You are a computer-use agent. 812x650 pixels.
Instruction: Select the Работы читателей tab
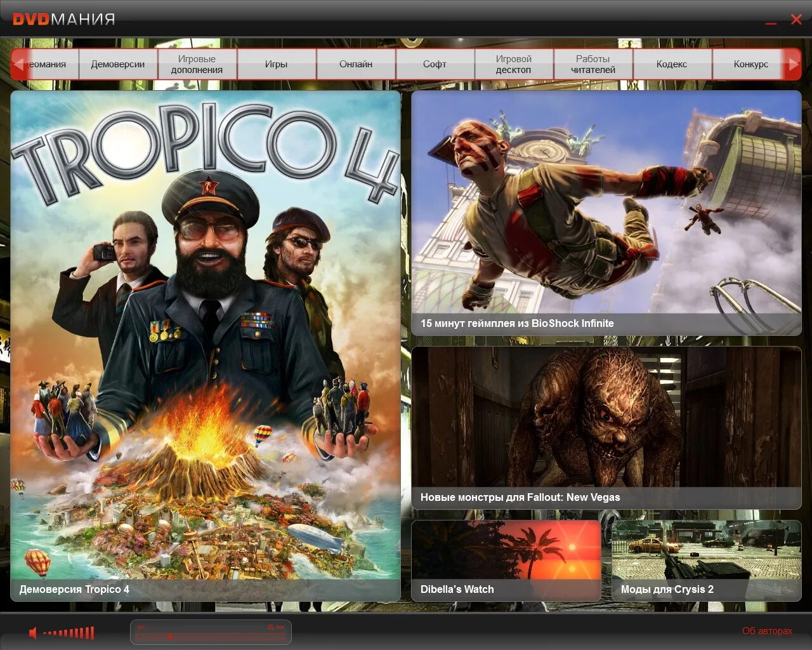click(x=593, y=64)
